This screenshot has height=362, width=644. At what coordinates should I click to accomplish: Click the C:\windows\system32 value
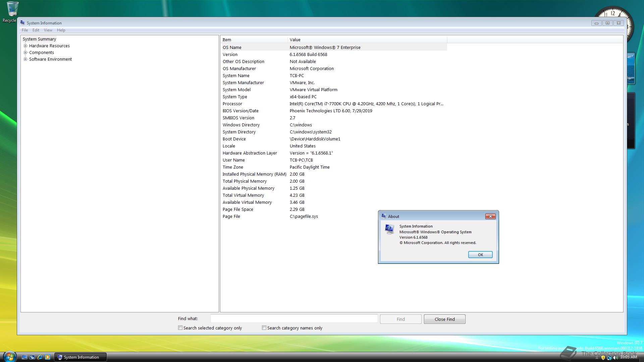point(311,132)
